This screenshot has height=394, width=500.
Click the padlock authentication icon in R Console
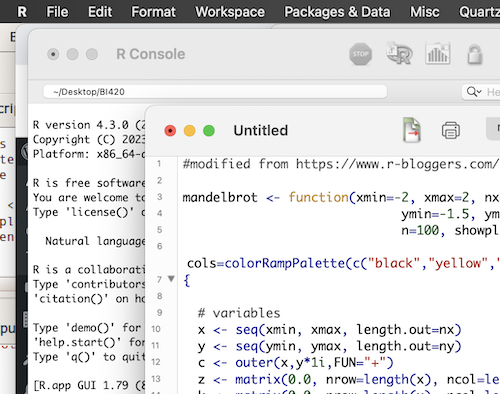click(475, 54)
